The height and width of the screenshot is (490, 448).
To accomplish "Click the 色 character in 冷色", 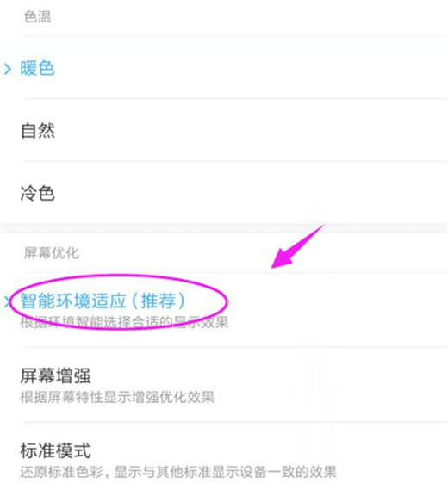I will point(47,193).
